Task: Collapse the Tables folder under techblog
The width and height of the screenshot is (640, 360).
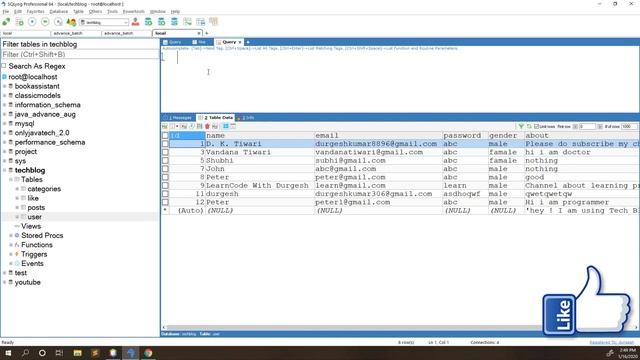Action: (11, 180)
